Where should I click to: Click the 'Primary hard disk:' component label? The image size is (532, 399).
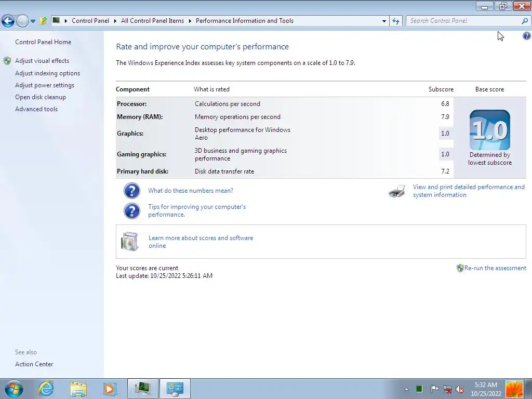coord(142,171)
